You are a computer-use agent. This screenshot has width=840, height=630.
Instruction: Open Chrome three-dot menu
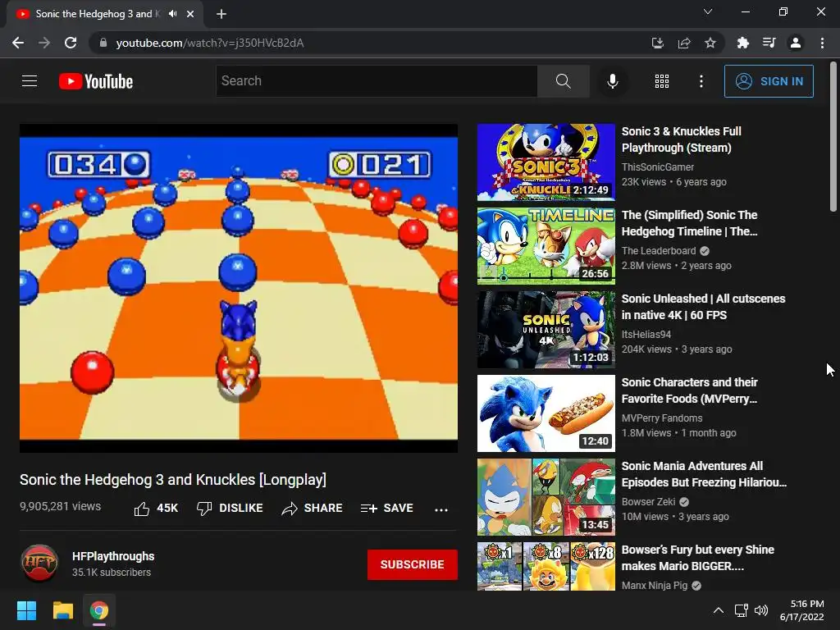pyautogui.click(x=822, y=43)
